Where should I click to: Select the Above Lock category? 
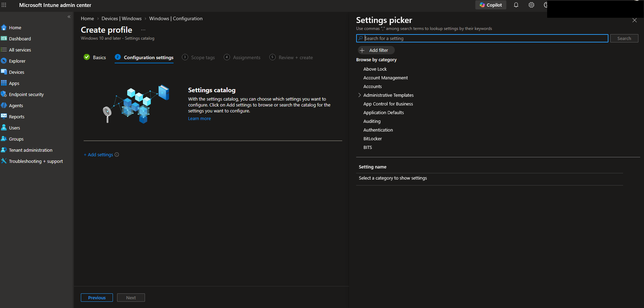click(x=375, y=69)
